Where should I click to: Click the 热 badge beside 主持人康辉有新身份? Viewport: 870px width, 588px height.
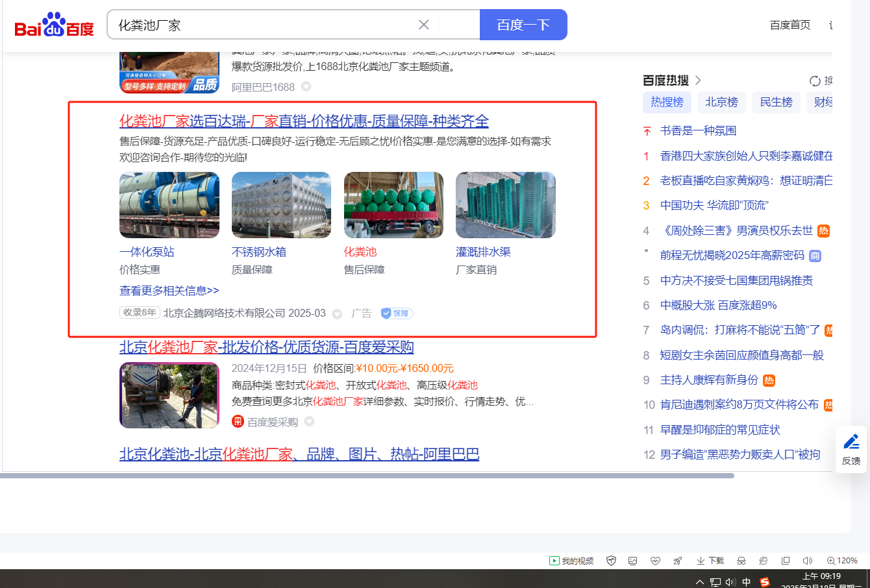(769, 380)
